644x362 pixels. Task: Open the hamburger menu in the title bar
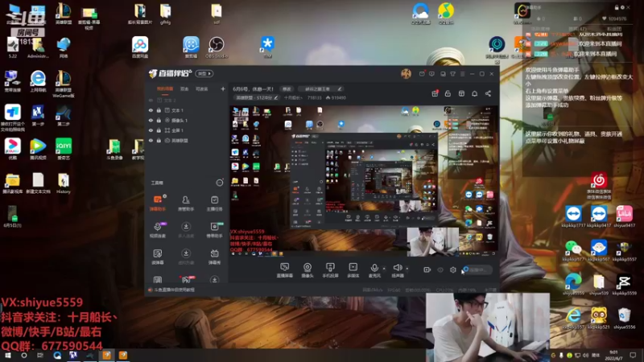point(462,74)
